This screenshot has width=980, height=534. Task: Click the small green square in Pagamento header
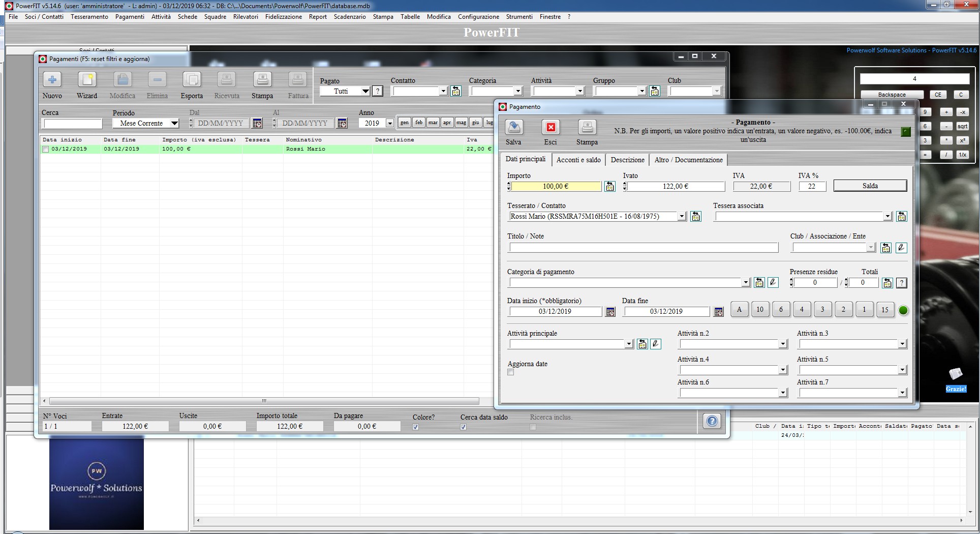pyautogui.click(x=905, y=132)
